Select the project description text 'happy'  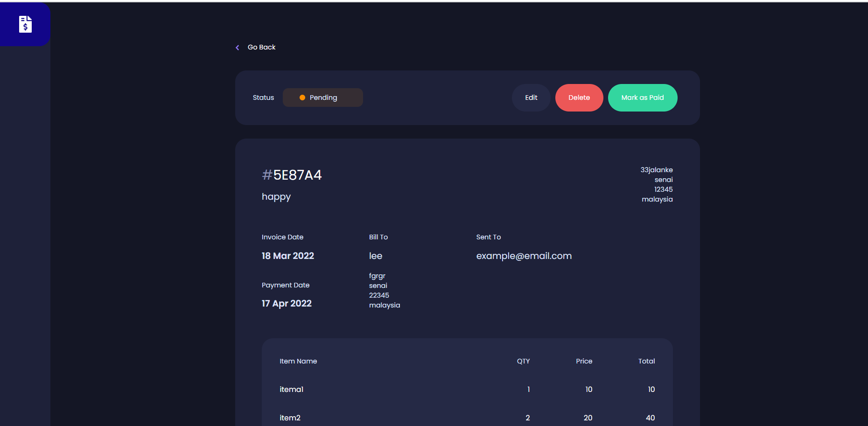[276, 196]
